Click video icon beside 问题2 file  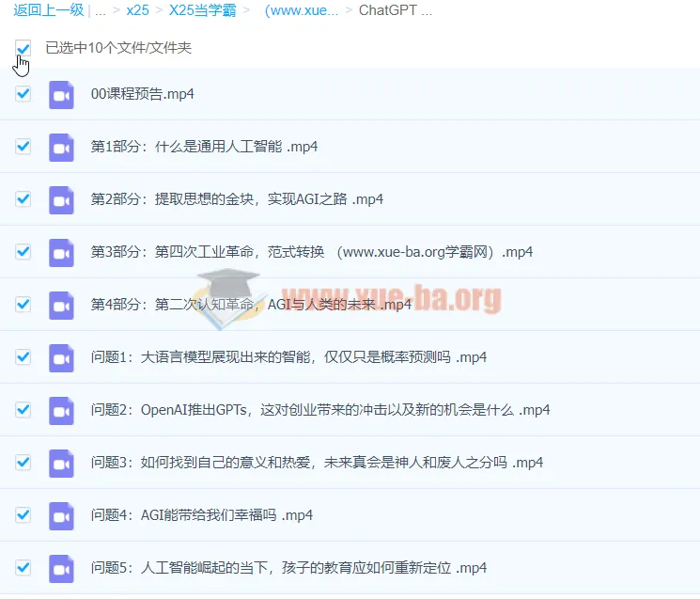pyautogui.click(x=61, y=410)
